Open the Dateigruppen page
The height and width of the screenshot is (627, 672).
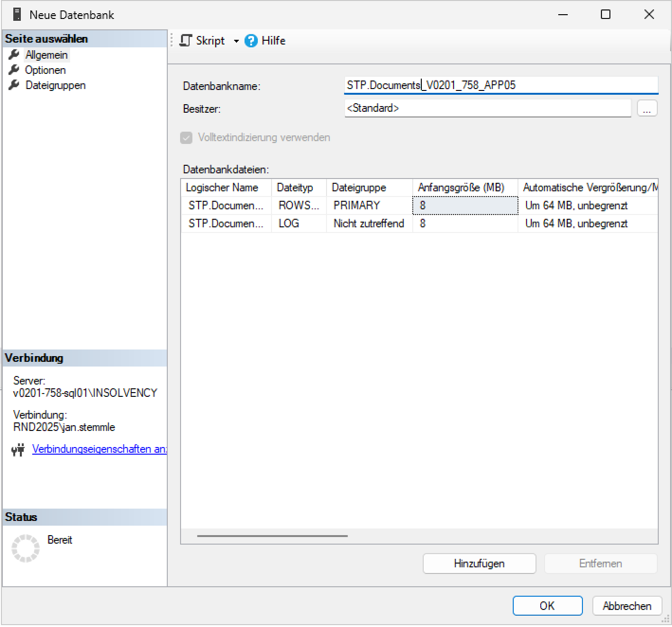(55, 85)
